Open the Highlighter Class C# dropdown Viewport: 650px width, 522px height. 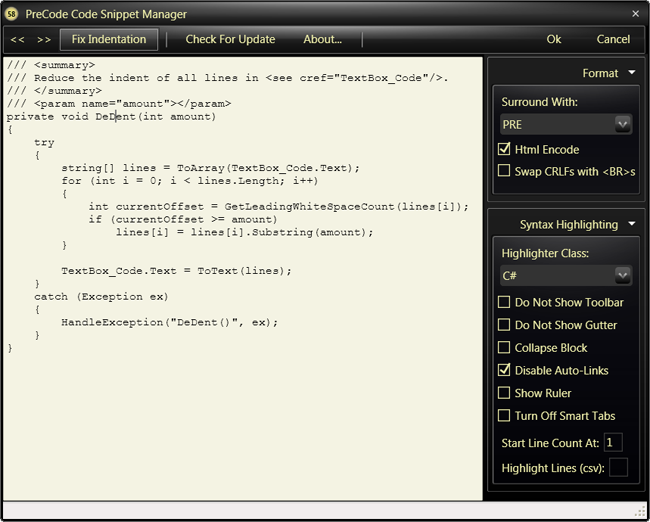point(622,275)
